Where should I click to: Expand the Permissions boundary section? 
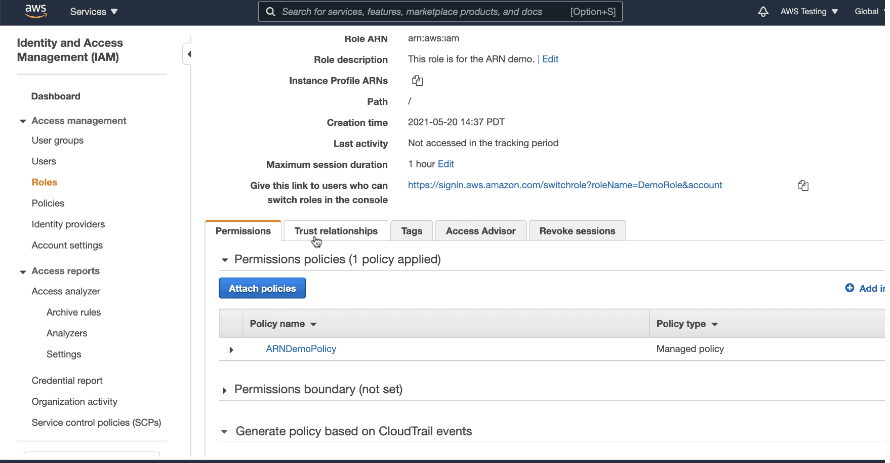pyautogui.click(x=225, y=389)
